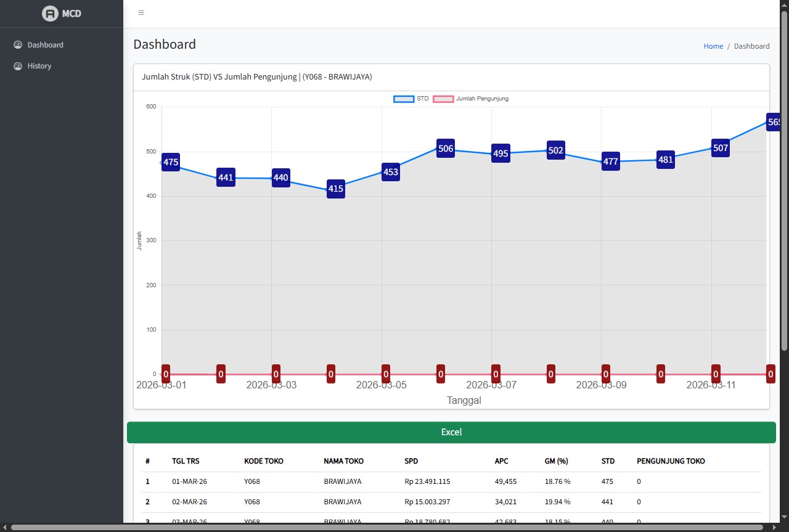Image resolution: width=789 pixels, height=532 pixels.
Task: Click the Tanggal x-axis title
Action: (464, 401)
